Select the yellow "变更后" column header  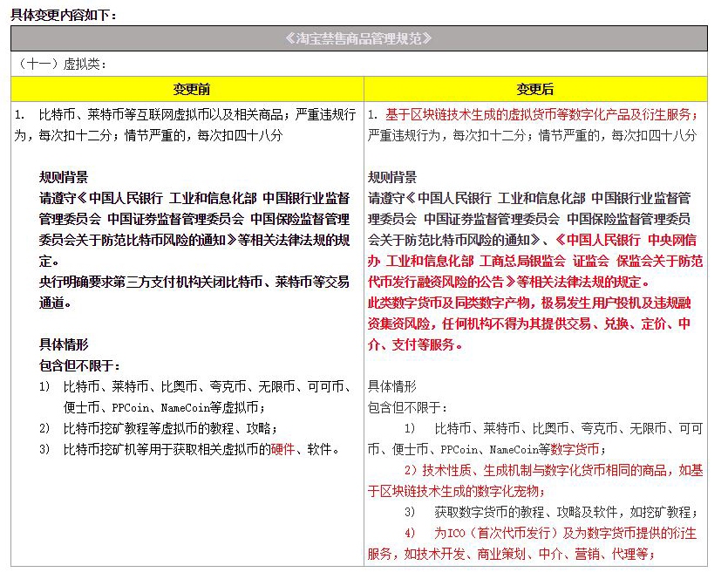535,89
